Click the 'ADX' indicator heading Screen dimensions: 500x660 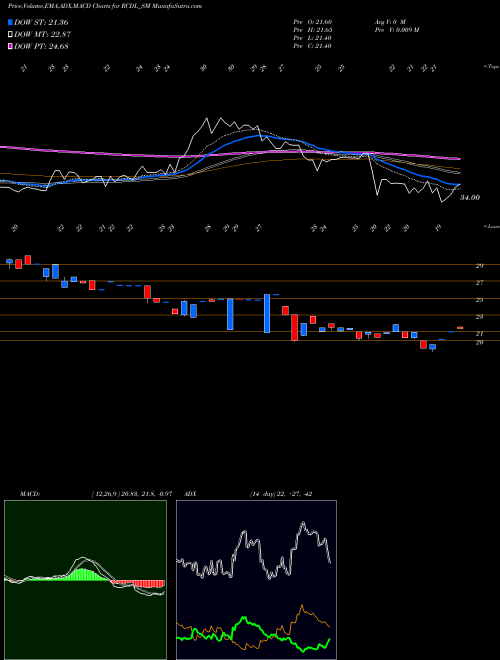click(x=191, y=494)
